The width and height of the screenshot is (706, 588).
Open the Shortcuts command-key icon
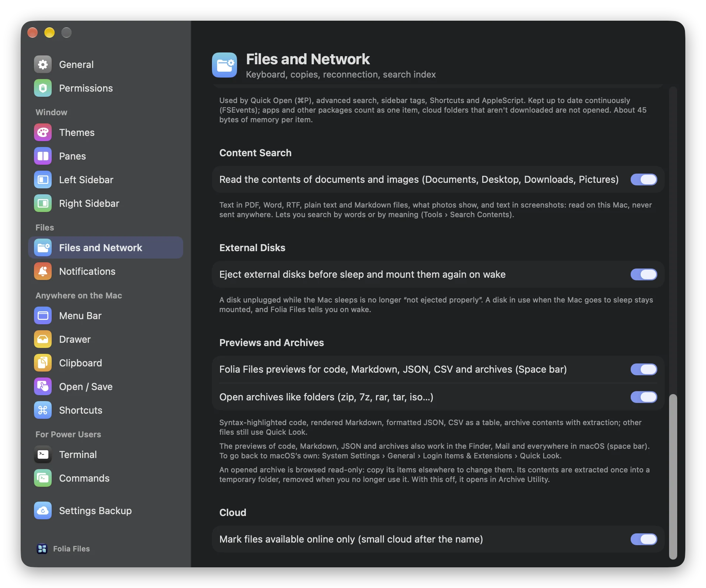[x=43, y=410]
